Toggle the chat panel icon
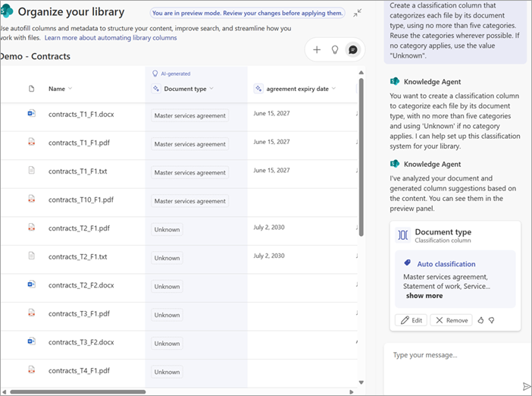 point(353,50)
